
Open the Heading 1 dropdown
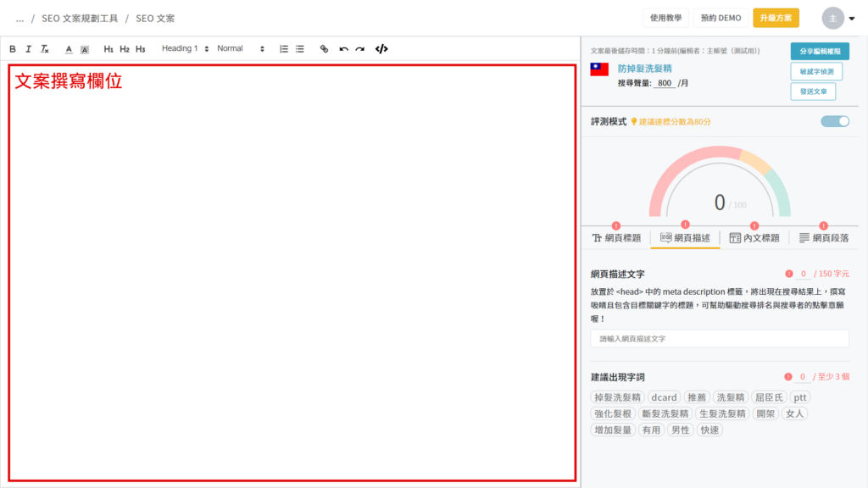click(x=185, y=49)
